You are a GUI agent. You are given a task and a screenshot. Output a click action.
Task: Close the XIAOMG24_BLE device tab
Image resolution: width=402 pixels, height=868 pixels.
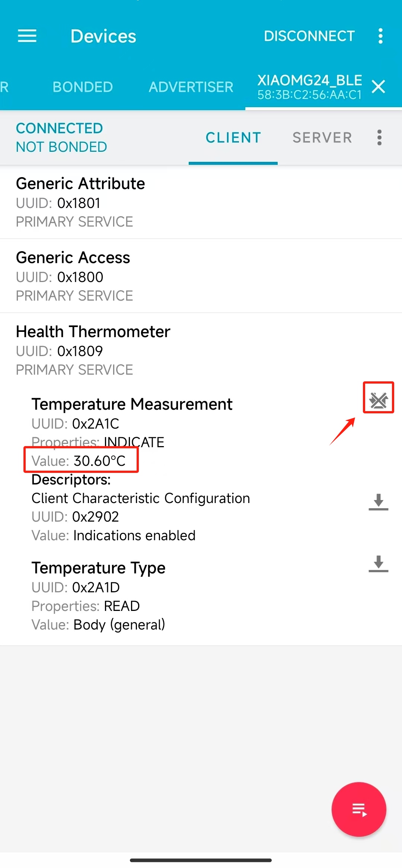point(378,87)
